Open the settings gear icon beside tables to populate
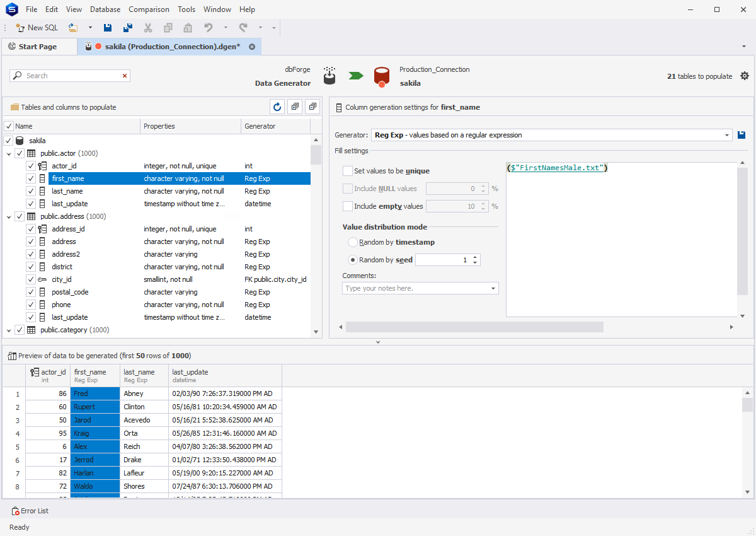756x536 pixels. (x=745, y=76)
